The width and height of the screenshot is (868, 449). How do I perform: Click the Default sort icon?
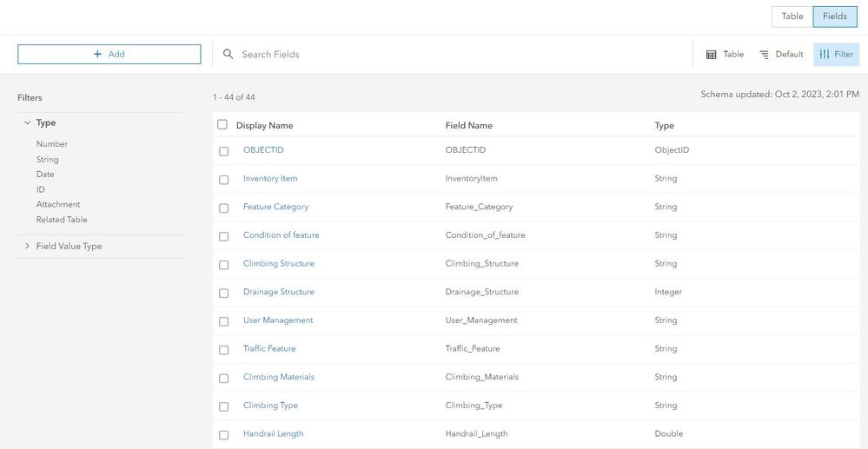pyautogui.click(x=765, y=55)
